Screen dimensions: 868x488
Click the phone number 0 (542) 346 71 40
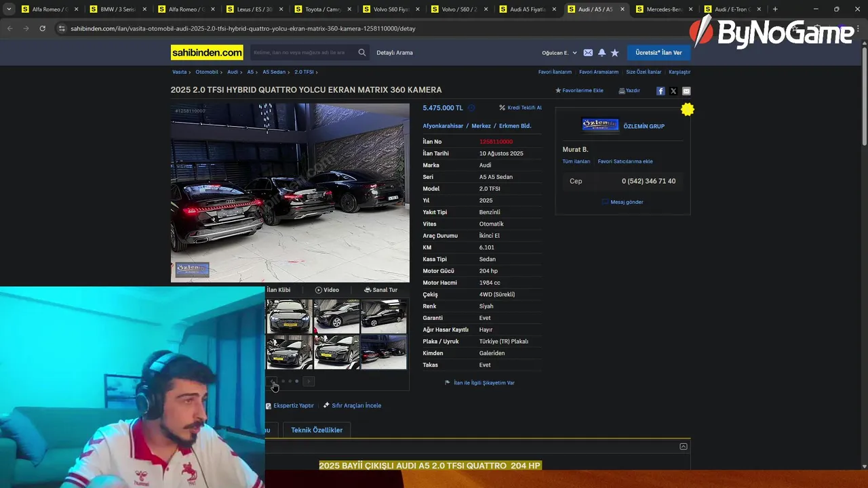648,181
